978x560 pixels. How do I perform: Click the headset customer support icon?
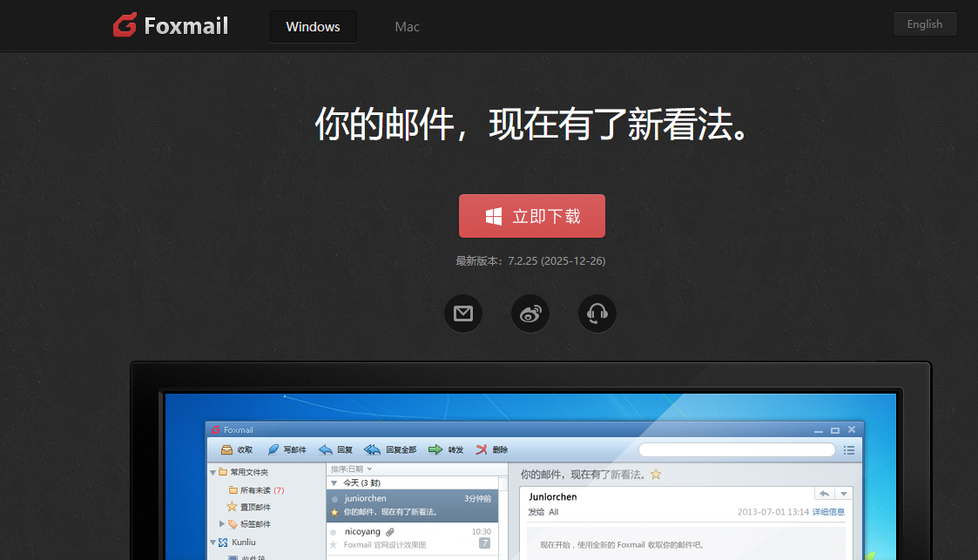pos(597,313)
